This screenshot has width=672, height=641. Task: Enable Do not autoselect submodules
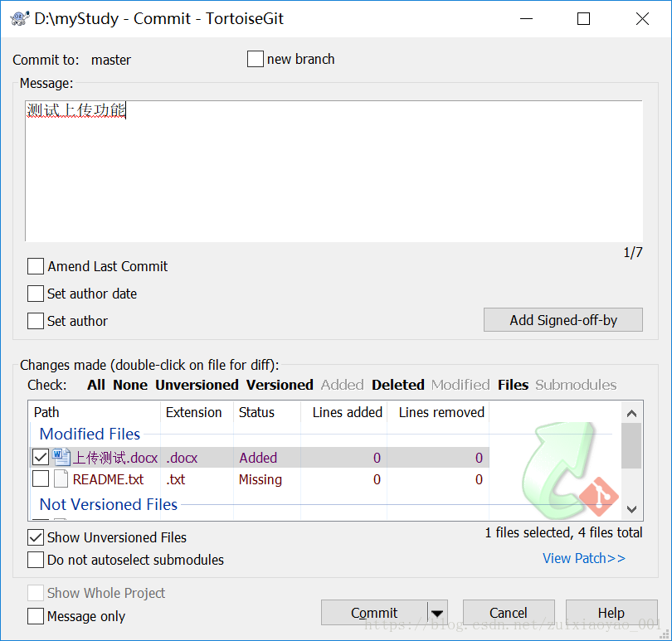pyautogui.click(x=36, y=560)
